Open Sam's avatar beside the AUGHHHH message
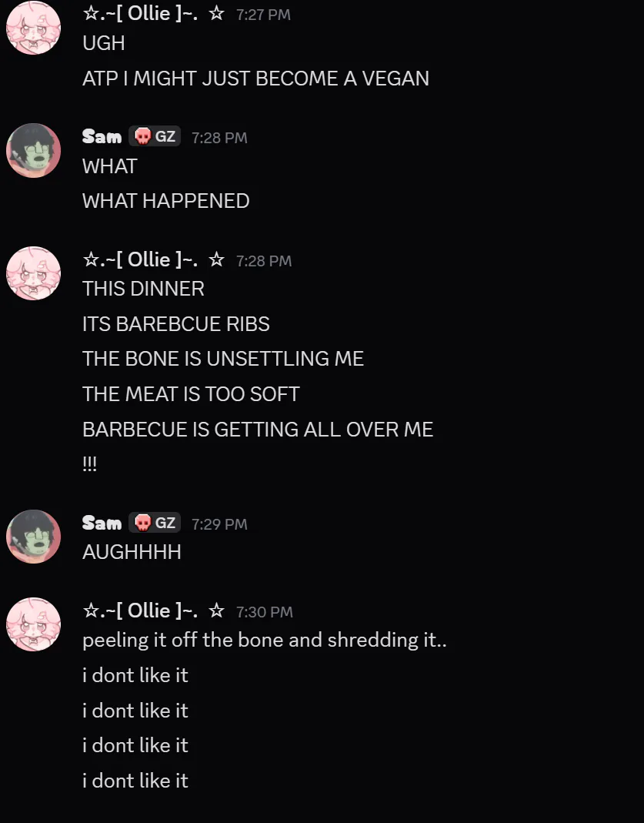644x823 pixels. pos(33,537)
